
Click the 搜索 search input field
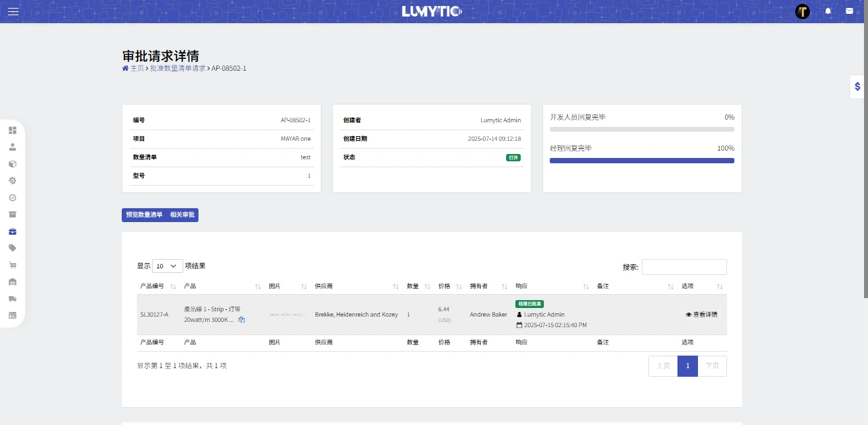tap(683, 267)
